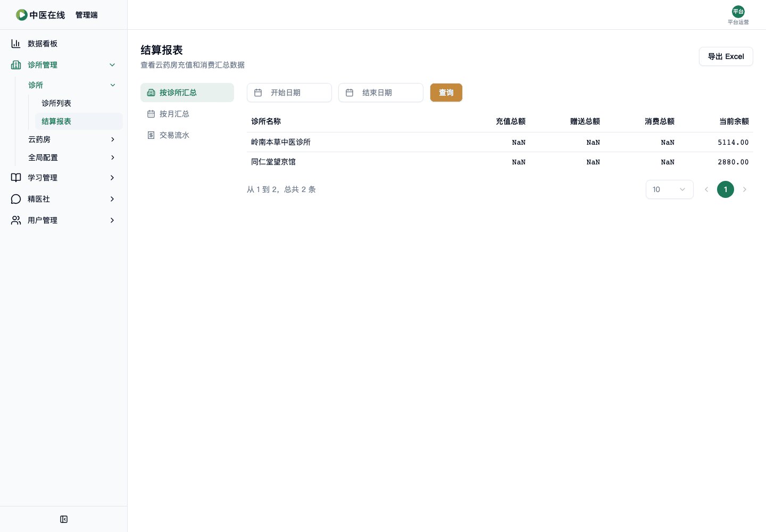This screenshot has width=766, height=532.
Task: Select page 1 pagination button
Action: pyautogui.click(x=726, y=189)
